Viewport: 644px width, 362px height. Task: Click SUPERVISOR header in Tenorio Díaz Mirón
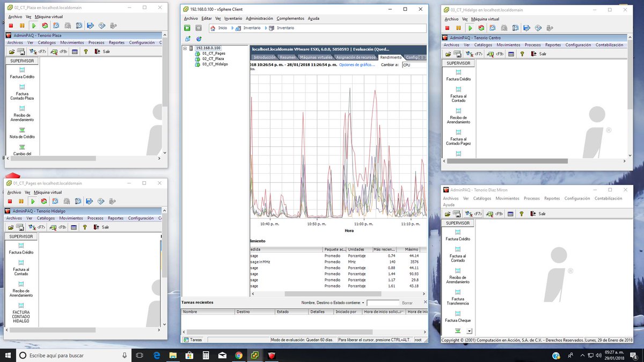point(458,223)
